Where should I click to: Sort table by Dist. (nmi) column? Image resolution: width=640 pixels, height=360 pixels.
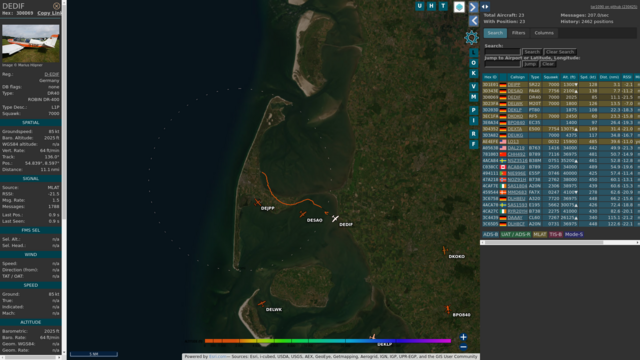(x=609, y=77)
